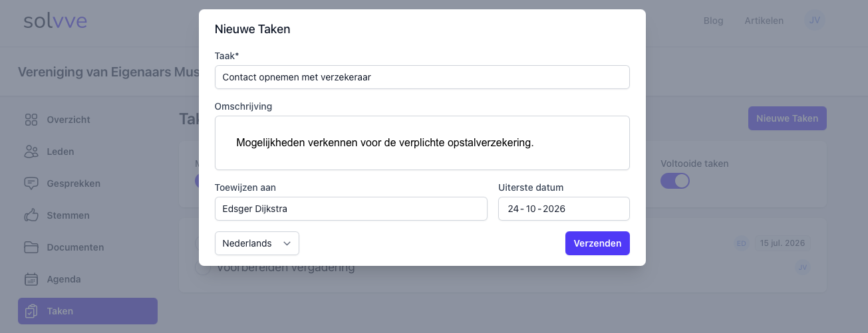Screen dimensions: 868x333
Task: Click the solvve logo
Action: click(55, 21)
